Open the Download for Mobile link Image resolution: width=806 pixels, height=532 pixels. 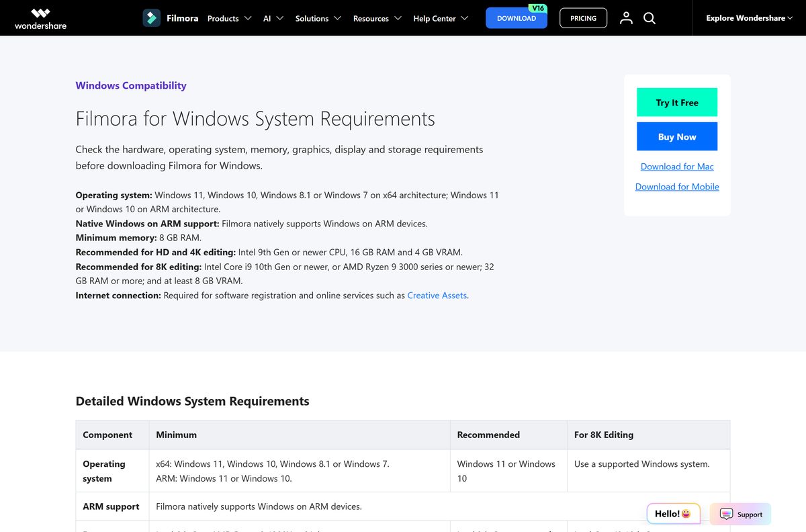coord(677,187)
